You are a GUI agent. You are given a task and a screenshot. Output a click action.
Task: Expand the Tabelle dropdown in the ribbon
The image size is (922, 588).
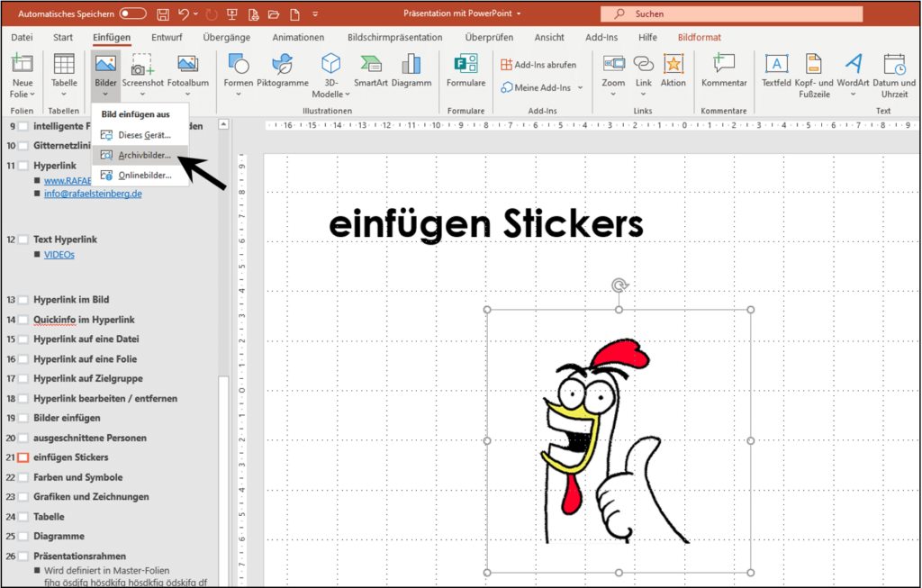64,94
